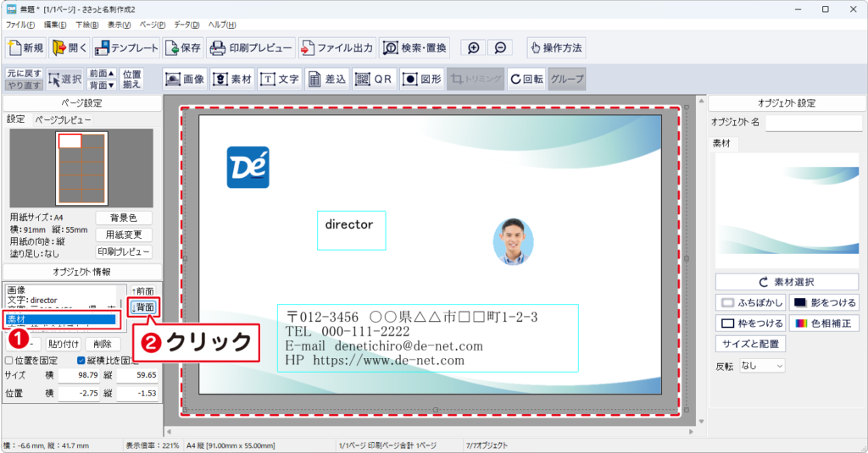Zoom out with the minus magnifier

(x=500, y=48)
